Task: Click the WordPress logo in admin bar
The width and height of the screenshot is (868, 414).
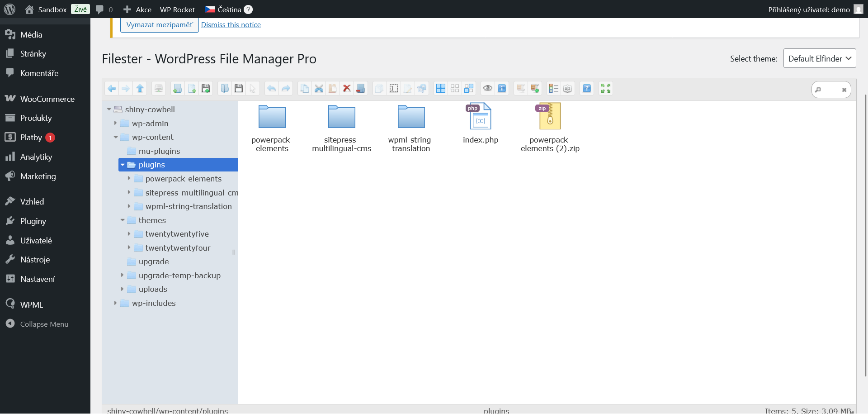Action: (9, 10)
